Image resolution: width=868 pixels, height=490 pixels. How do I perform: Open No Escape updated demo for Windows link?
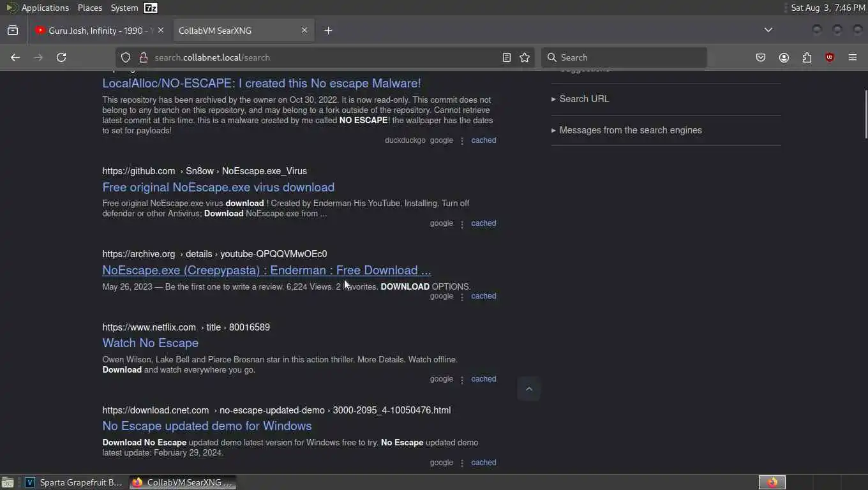pos(207,426)
